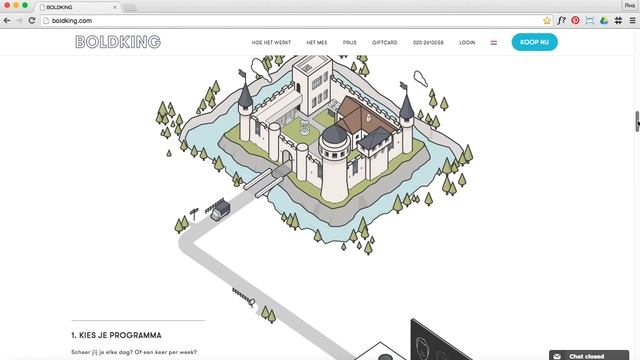Open the GIFTCARD navigation link
Viewport: 640px width, 360px height.
[384, 42]
